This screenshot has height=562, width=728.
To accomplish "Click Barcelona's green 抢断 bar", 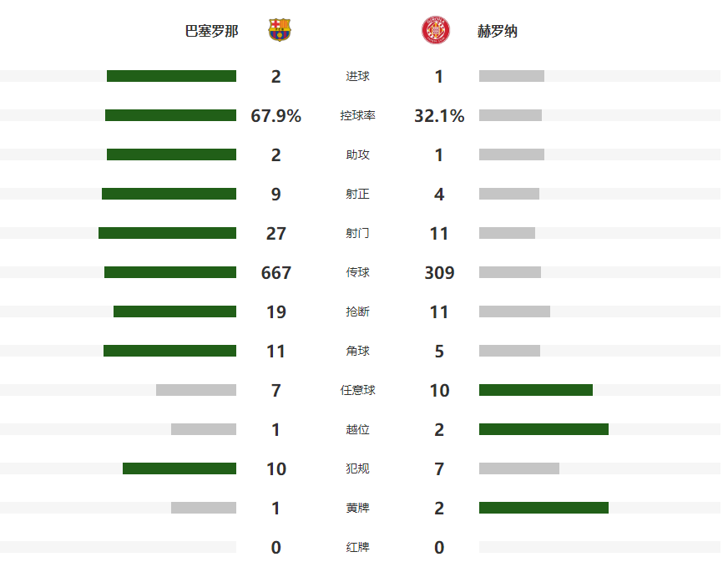I will tap(174, 311).
